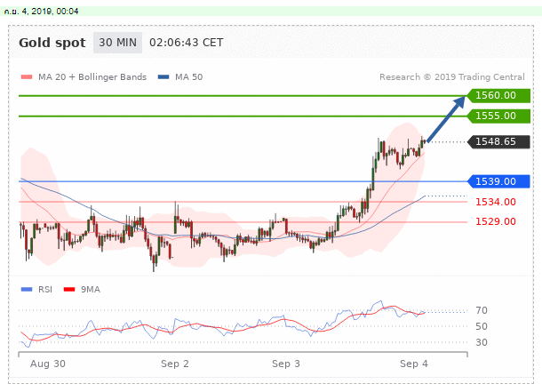Click the 9MA red legend swatch
The height and width of the screenshot is (392, 542).
click(69, 290)
